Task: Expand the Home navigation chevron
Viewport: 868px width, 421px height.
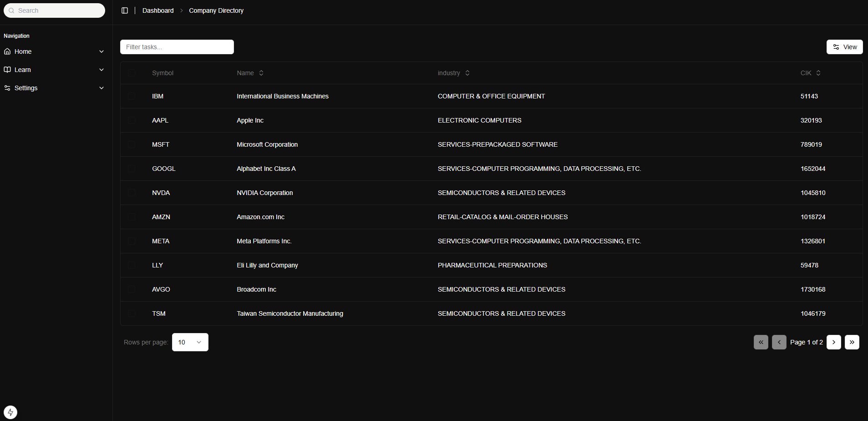Action: [x=102, y=51]
